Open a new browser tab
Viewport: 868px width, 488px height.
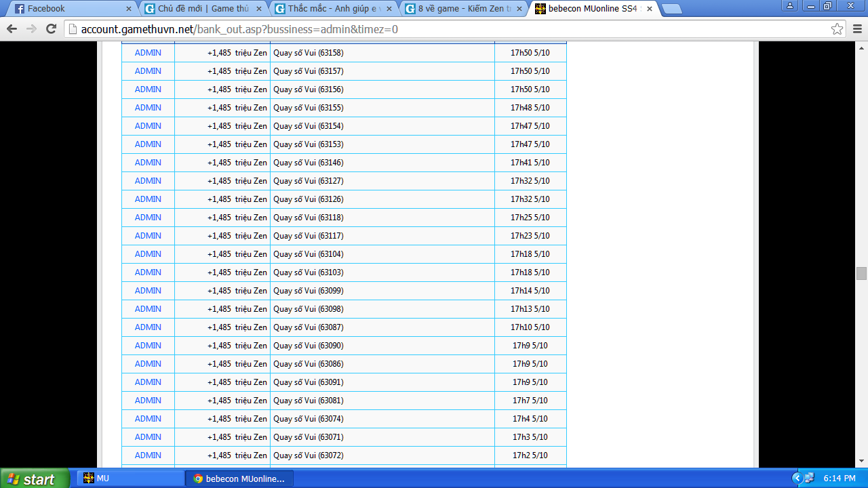[671, 9]
